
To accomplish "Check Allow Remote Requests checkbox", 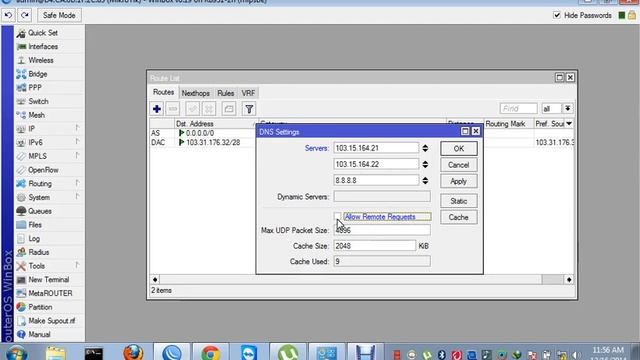I will 337,216.
